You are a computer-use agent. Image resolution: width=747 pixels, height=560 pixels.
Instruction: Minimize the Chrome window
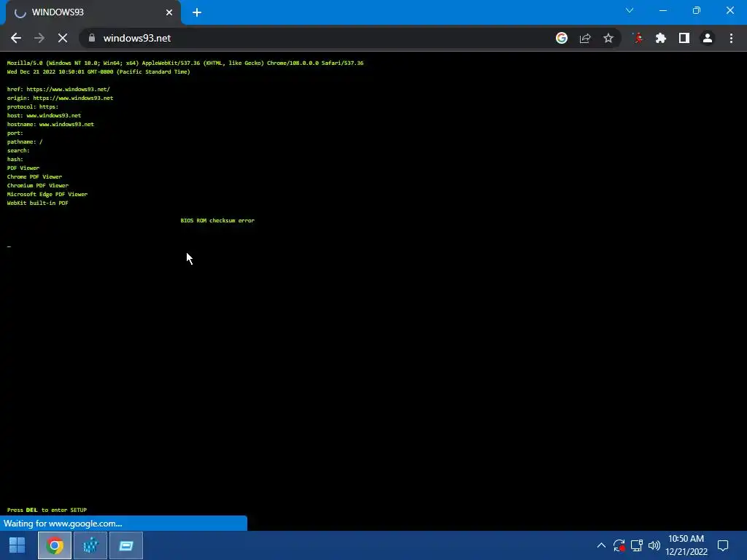pos(662,10)
